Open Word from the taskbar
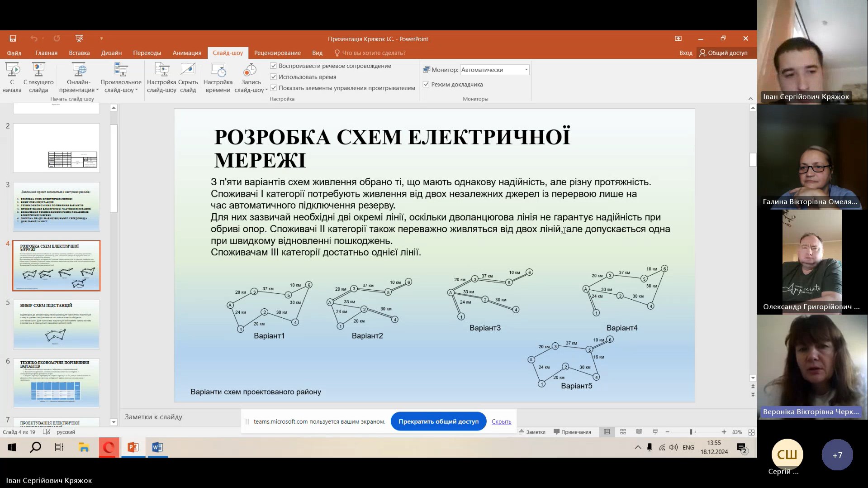 pos(157,447)
